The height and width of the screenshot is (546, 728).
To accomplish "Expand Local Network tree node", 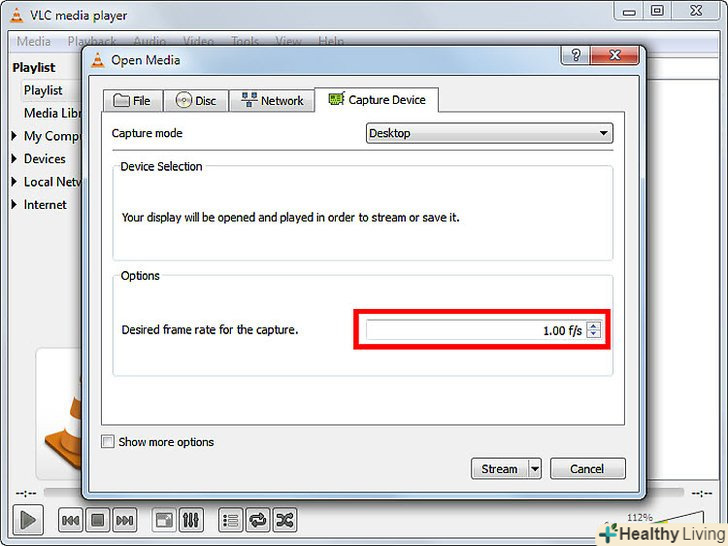I will (x=14, y=181).
